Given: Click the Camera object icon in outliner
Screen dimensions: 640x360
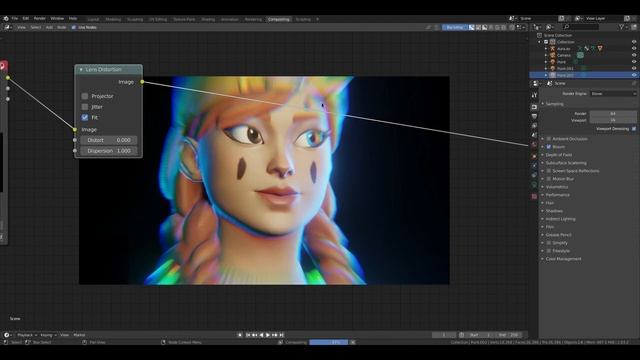Looking at the screenshot, I should pyautogui.click(x=553, y=55).
